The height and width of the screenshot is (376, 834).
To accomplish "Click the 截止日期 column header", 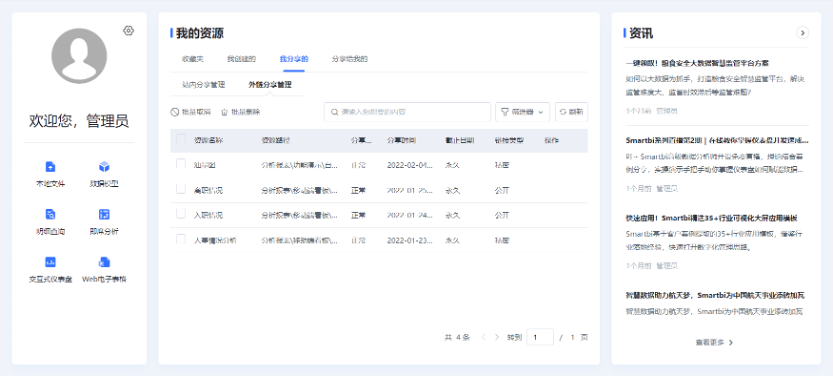I will coord(460,140).
